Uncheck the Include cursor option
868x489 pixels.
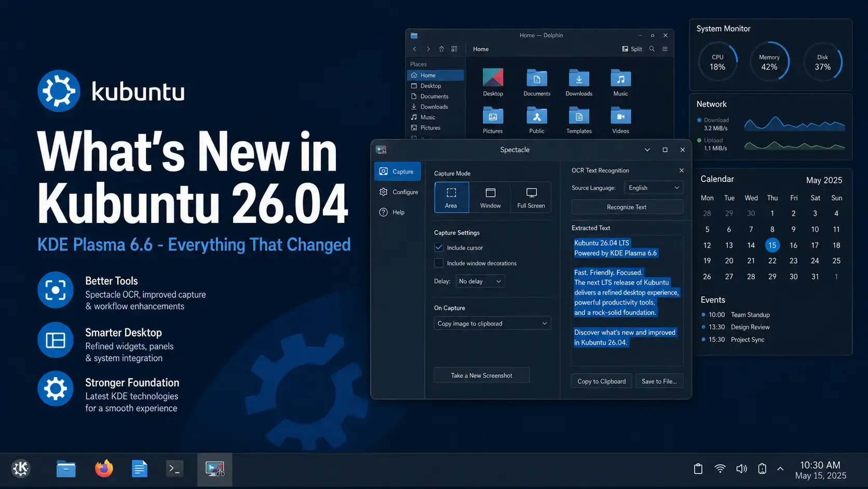click(439, 247)
